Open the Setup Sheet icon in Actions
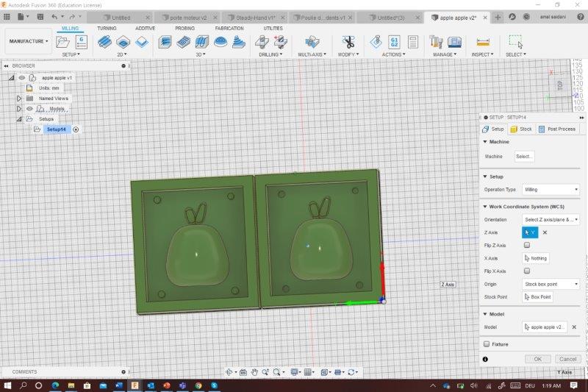The width and height of the screenshot is (588, 392). click(x=413, y=42)
